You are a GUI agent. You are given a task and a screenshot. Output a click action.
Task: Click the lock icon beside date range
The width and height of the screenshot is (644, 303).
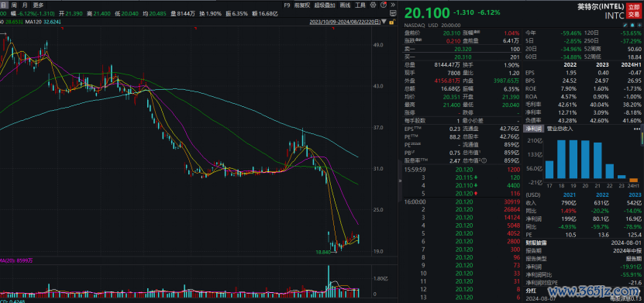click(x=393, y=22)
